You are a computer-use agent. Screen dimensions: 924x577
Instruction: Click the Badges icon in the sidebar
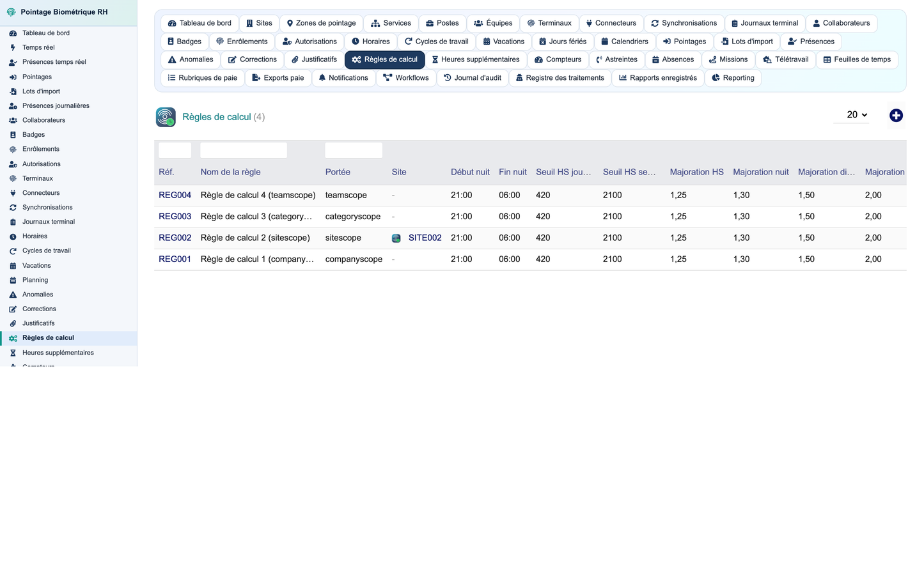coord(13,135)
